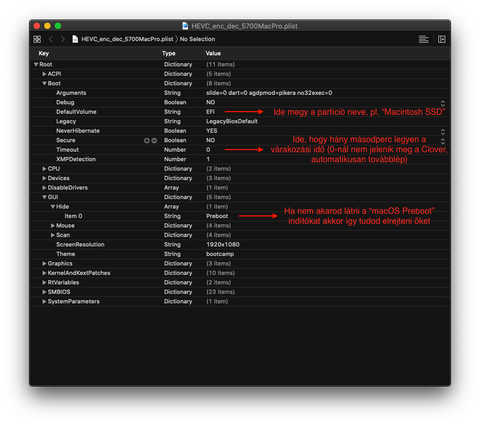This screenshot has height=425, width=480.
Task: Edit the boot arguments value
Action: (x=269, y=93)
